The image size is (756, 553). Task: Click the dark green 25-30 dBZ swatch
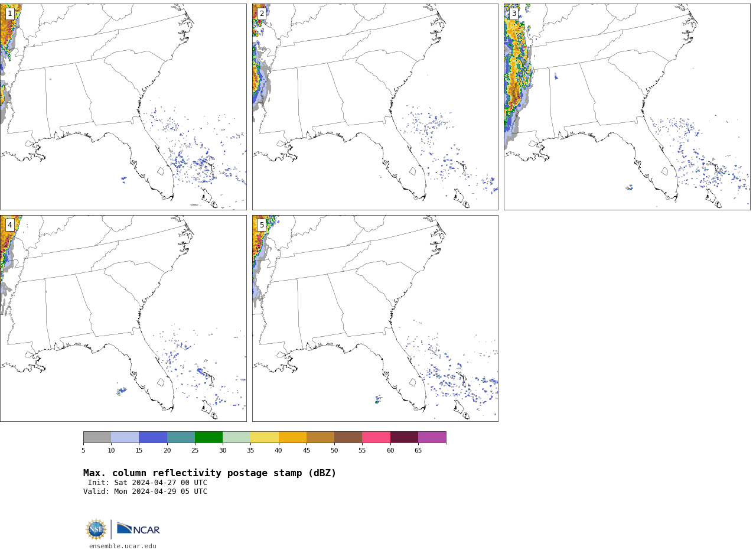(208, 437)
